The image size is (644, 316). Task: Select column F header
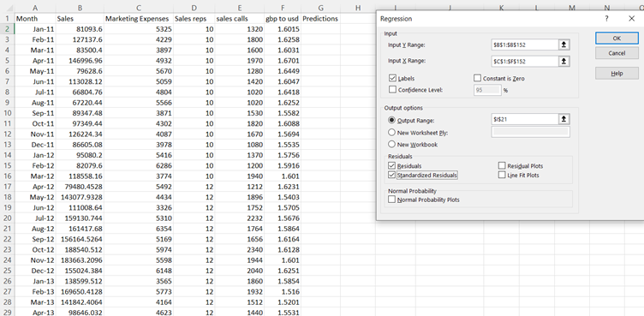283,8
